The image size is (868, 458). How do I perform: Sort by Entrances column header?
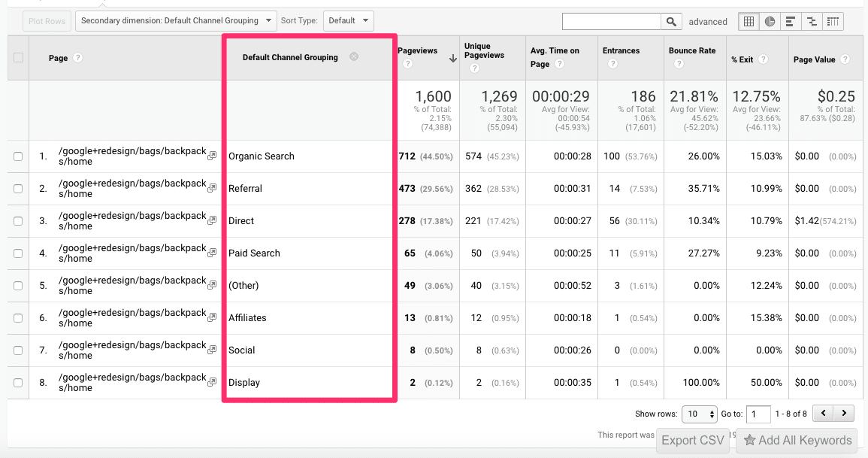621,50
